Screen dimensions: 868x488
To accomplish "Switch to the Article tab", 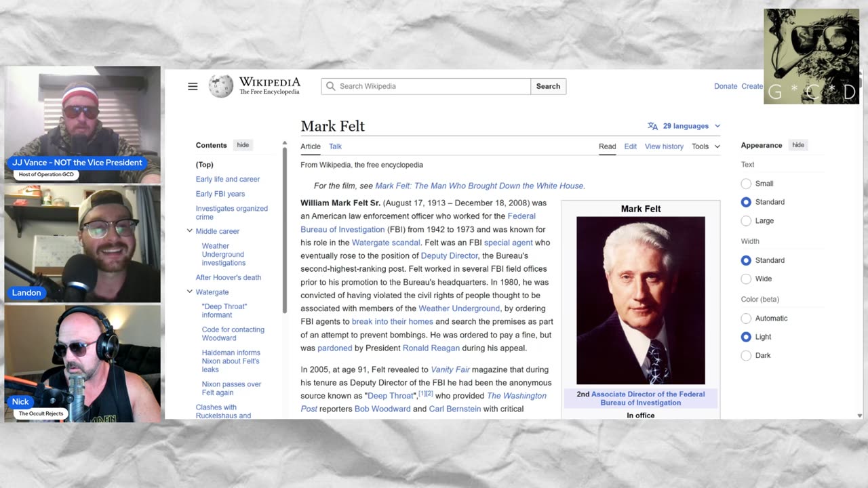I will point(311,146).
